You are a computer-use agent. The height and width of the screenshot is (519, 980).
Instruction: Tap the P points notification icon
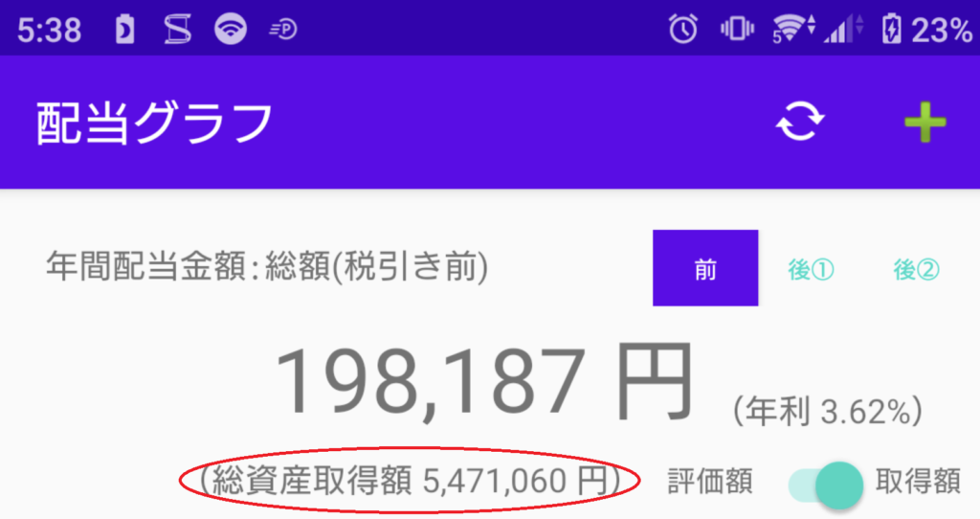(x=283, y=29)
